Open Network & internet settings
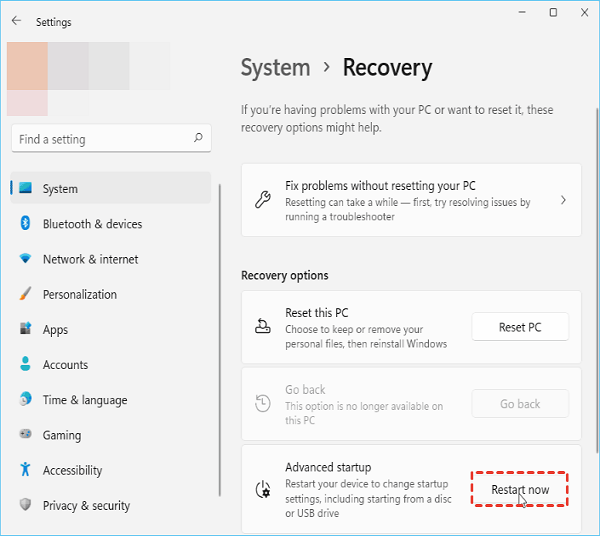The height and width of the screenshot is (536, 600). [x=90, y=259]
